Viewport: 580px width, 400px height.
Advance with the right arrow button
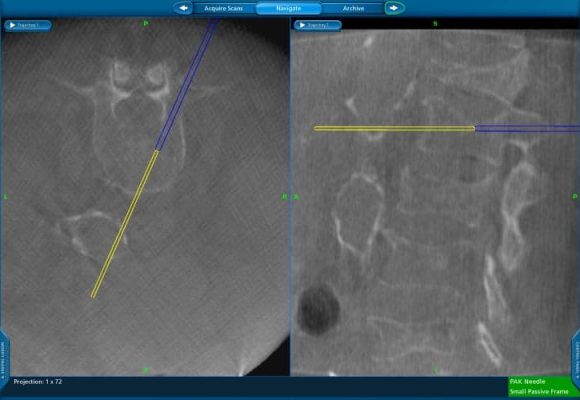pyautogui.click(x=394, y=8)
